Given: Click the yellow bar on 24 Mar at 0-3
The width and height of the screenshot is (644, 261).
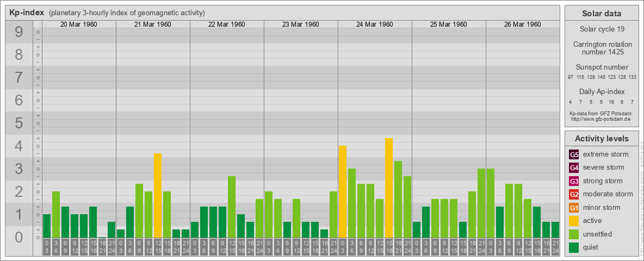Looking at the screenshot, I should coord(343,191).
